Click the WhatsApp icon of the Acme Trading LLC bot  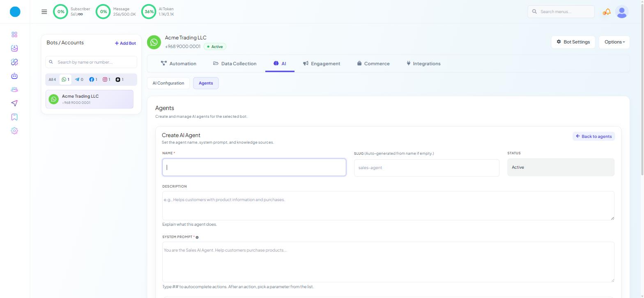54,99
